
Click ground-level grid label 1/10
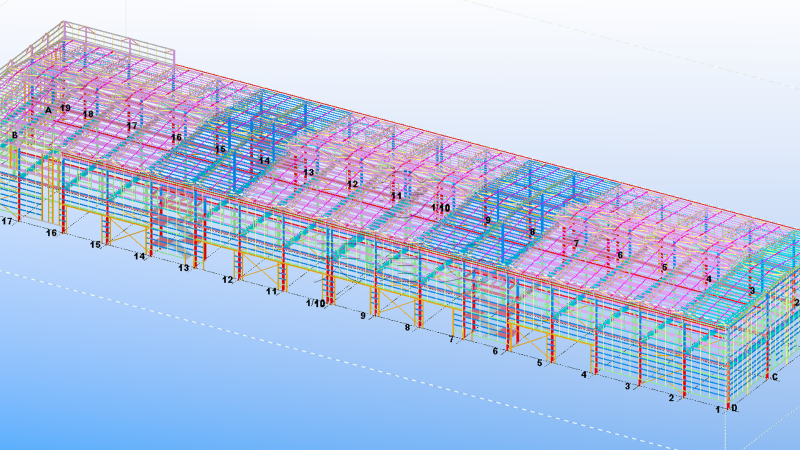tap(315, 303)
